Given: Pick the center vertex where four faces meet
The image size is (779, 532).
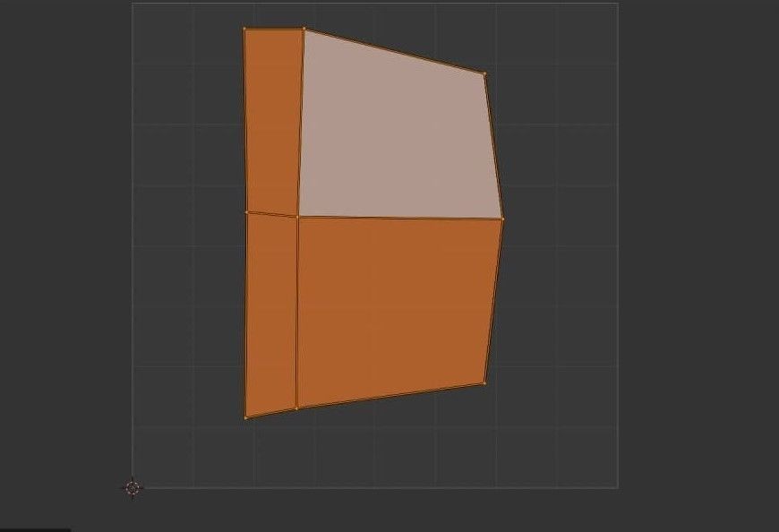Looking at the screenshot, I should pos(297,217).
